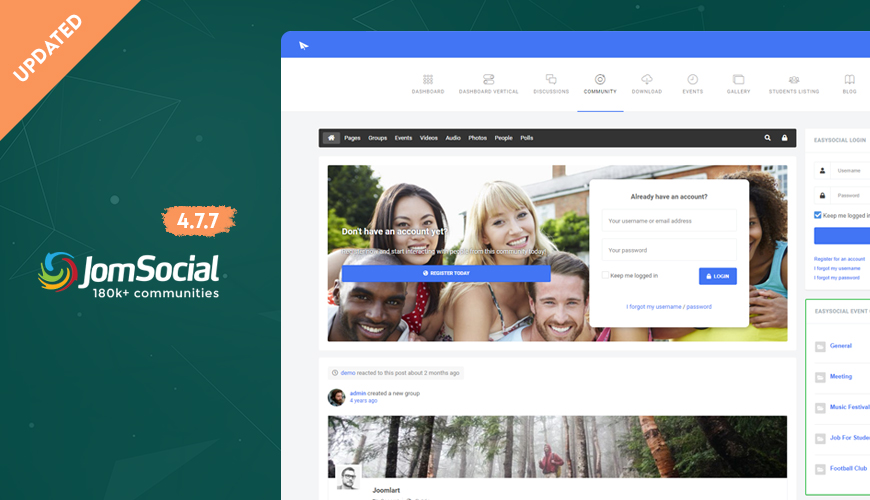The width and height of the screenshot is (870, 500).
Task: Open the Gallery navigation item
Action: 738,84
